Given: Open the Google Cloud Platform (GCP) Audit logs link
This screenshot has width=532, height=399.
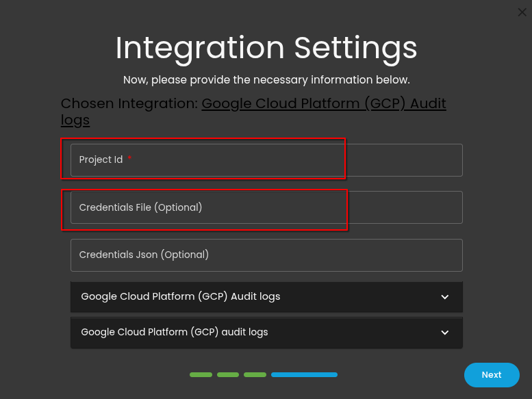Looking at the screenshot, I should coord(323,104).
